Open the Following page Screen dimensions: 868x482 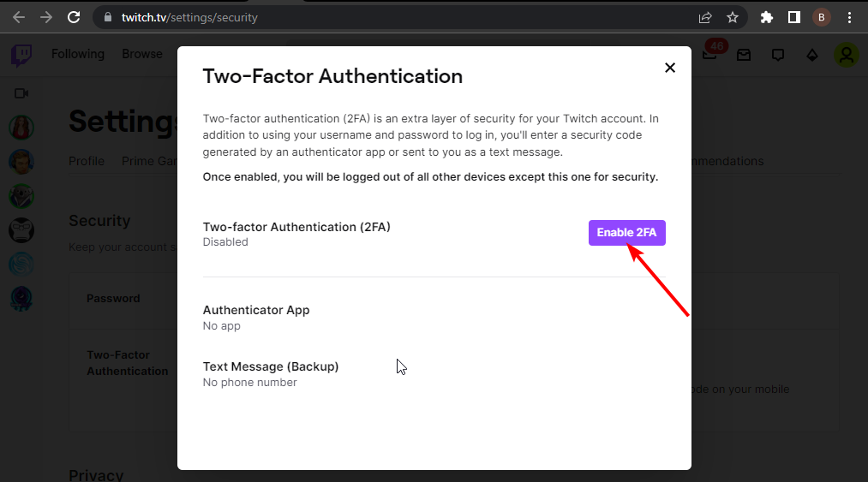(x=77, y=54)
